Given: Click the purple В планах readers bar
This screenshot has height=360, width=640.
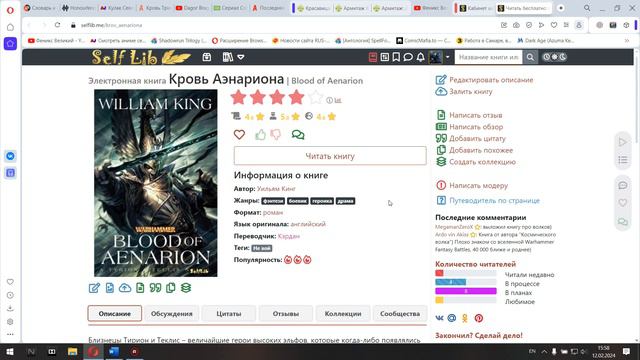Looking at the screenshot, I should 466,291.
